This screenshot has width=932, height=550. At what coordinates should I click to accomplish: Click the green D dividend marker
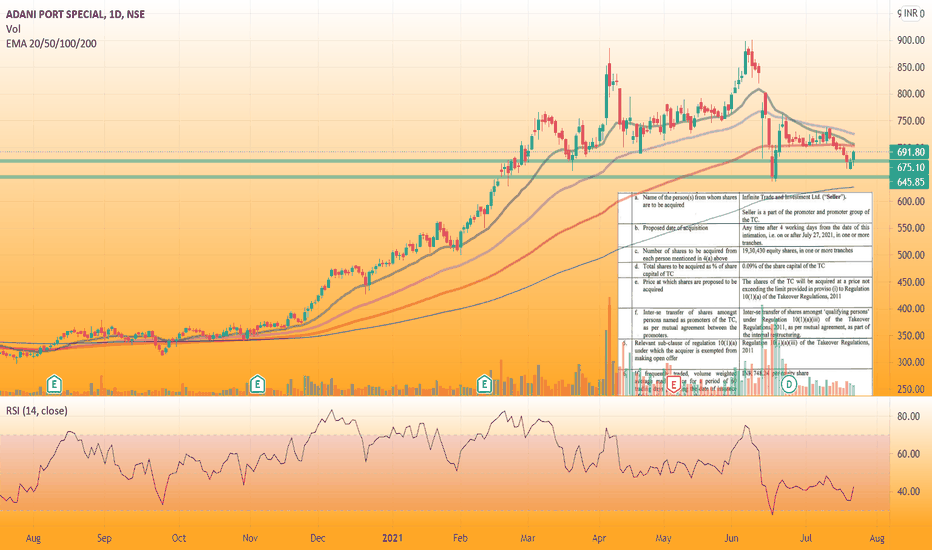click(789, 384)
